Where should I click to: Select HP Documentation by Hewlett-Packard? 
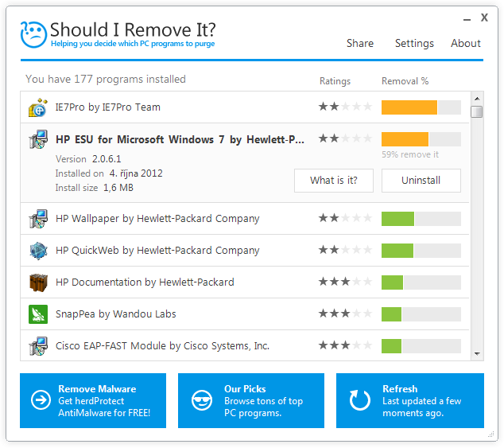[245, 282]
